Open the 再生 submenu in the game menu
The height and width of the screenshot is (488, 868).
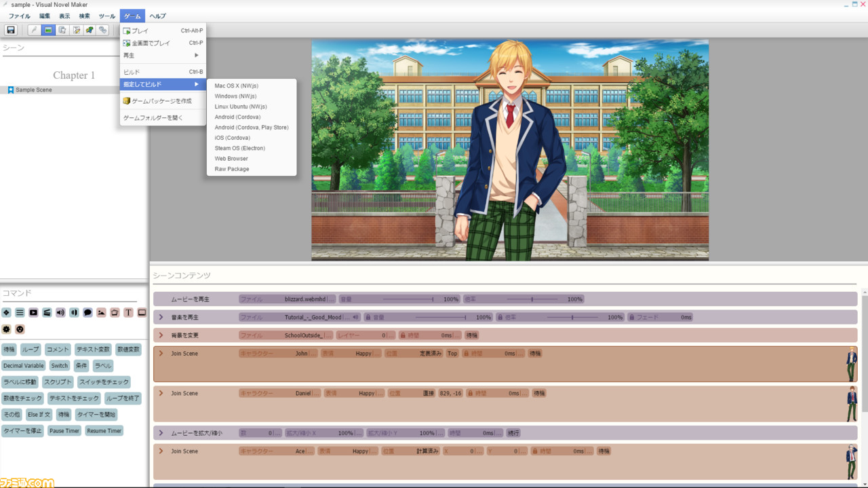(x=162, y=55)
